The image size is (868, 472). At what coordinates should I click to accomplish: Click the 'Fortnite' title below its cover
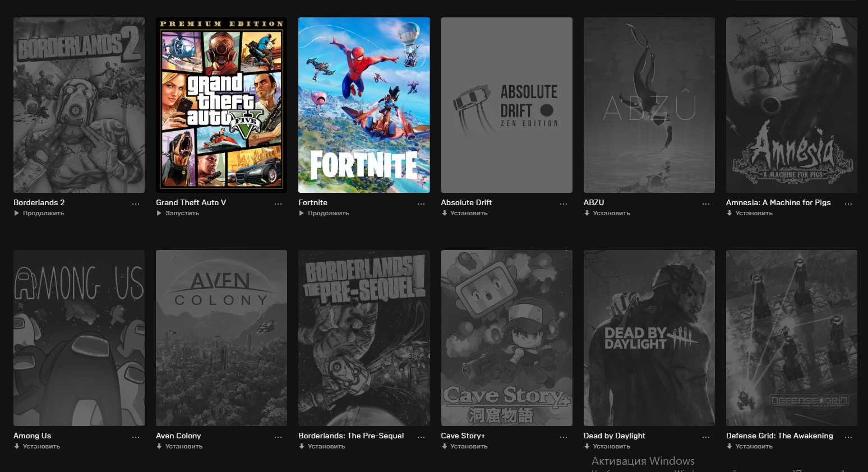(313, 202)
